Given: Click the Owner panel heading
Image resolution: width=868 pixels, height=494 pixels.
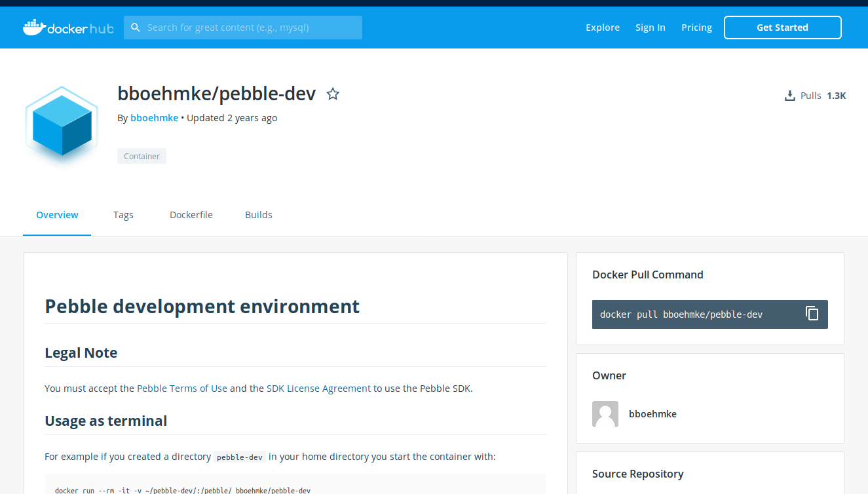Looking at the screenshot, I should pyautogui.click(x=609, y=375).
